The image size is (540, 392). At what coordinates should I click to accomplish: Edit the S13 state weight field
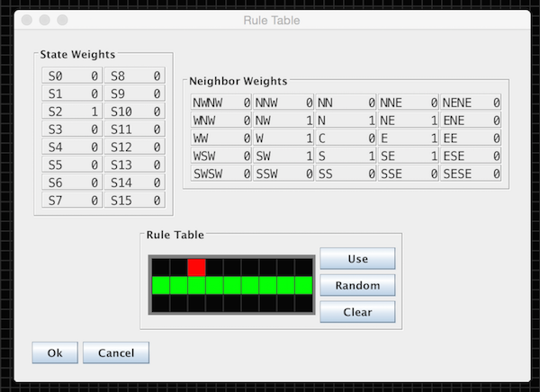pyautogui.click(x=135, y=165)
